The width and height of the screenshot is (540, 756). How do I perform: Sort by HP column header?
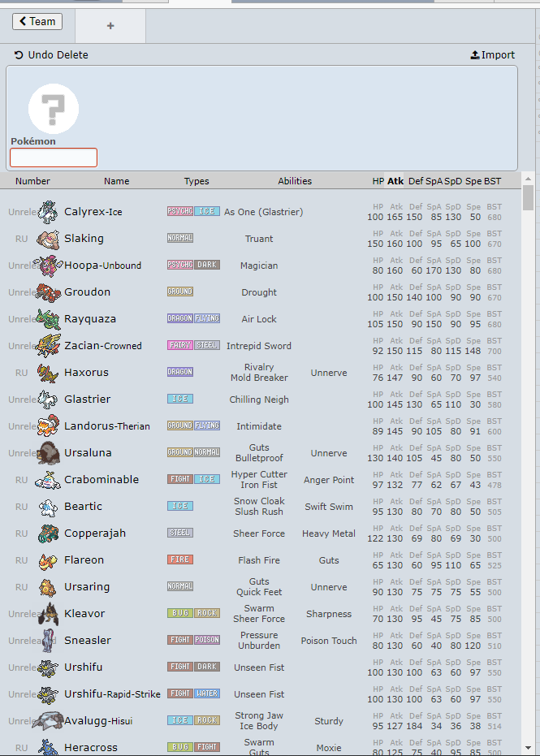tap(378, 181)
